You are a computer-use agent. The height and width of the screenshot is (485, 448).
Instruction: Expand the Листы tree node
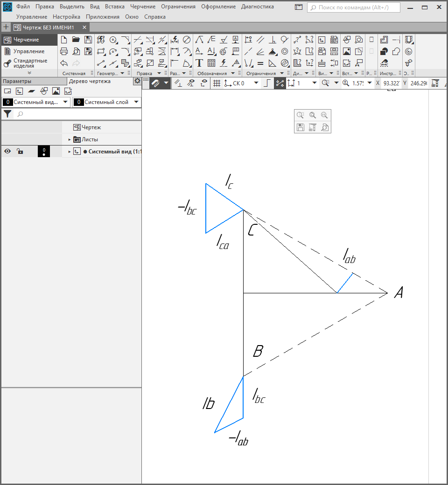(x=70, y=139)
